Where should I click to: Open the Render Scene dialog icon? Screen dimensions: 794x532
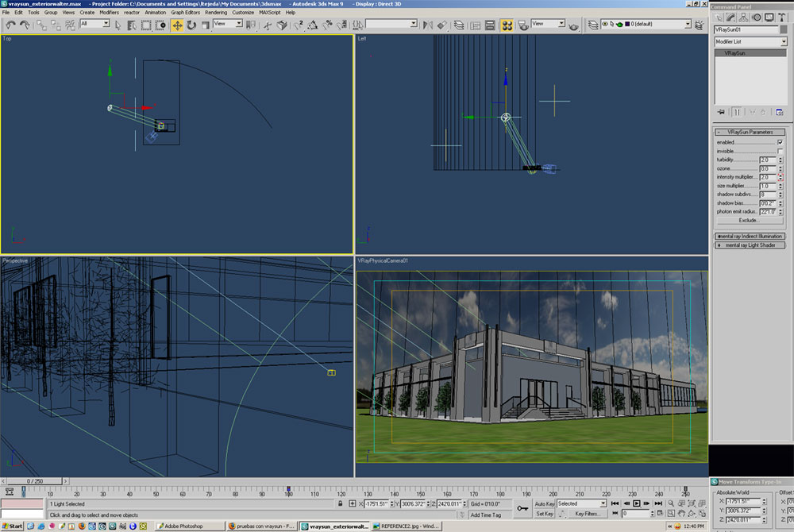pos(523,25)
